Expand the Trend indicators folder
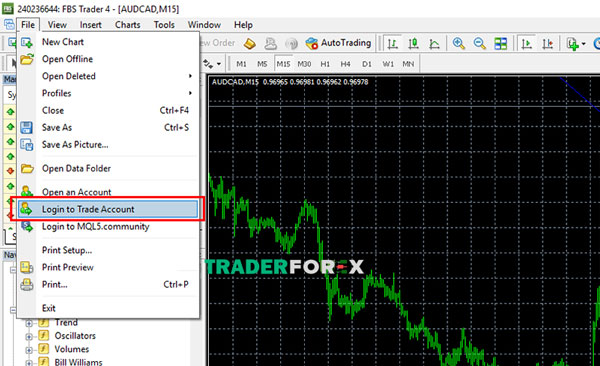 pos(29,324)
